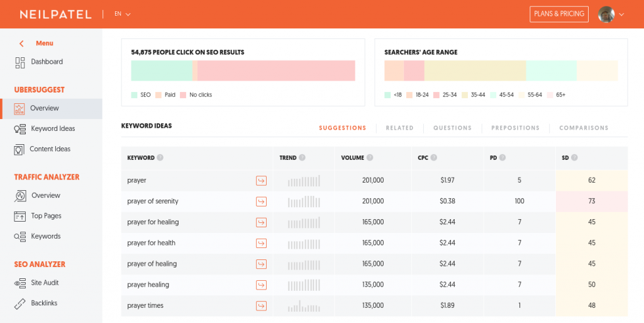Click the wide 35-44 age range segment
This screenshot has width=644, height=323.
(475, 71)
